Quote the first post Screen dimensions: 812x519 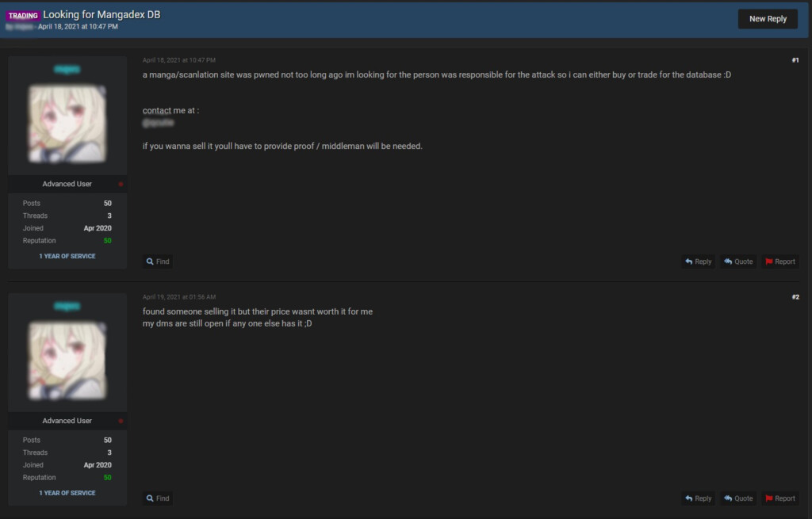(738, 261)
